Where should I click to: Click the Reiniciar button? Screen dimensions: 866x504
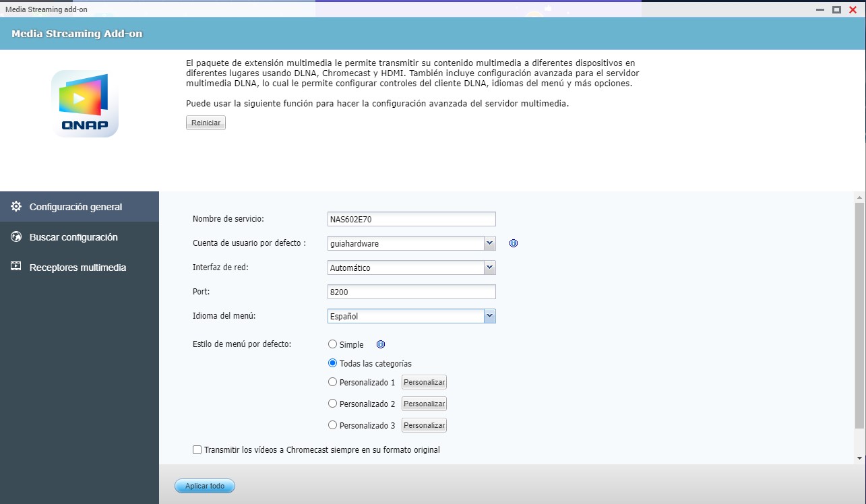click(x=206, y=123)
